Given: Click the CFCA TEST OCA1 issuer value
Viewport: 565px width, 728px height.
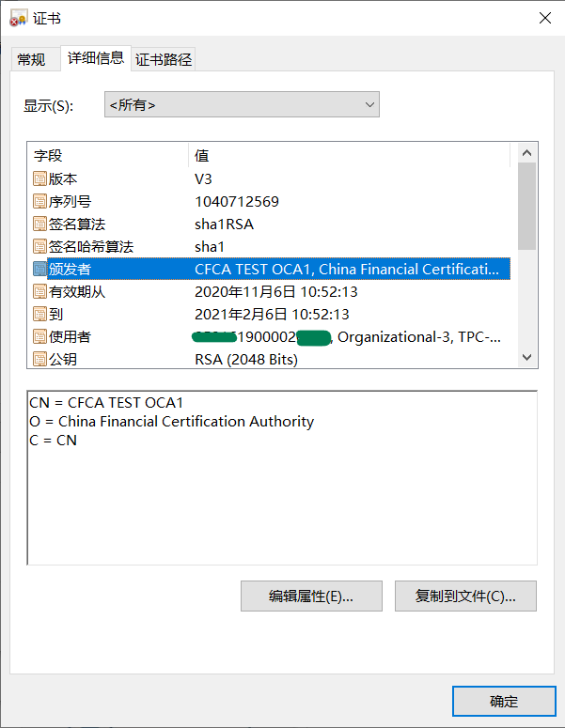Looking at the screenshot, I should [x=347, y=269].
